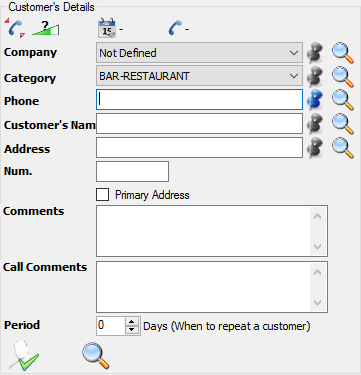Increase the Period days stepper

point(132,322)
